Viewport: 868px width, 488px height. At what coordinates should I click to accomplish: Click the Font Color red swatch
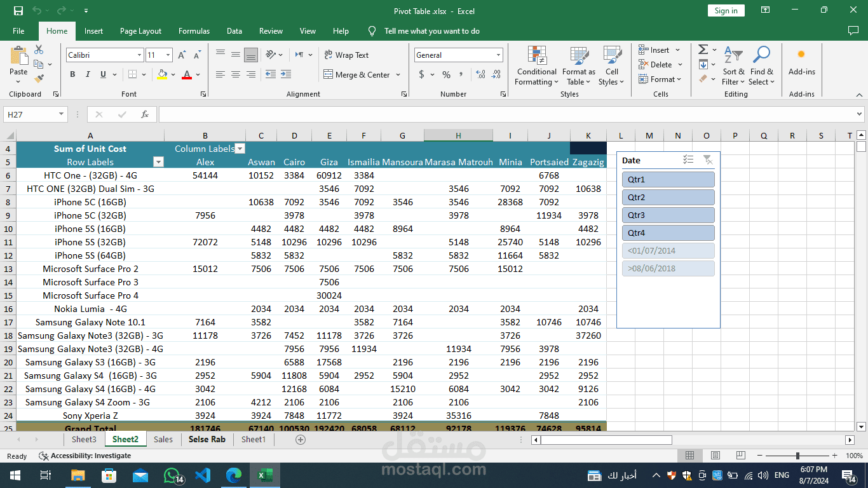point(187,74)
